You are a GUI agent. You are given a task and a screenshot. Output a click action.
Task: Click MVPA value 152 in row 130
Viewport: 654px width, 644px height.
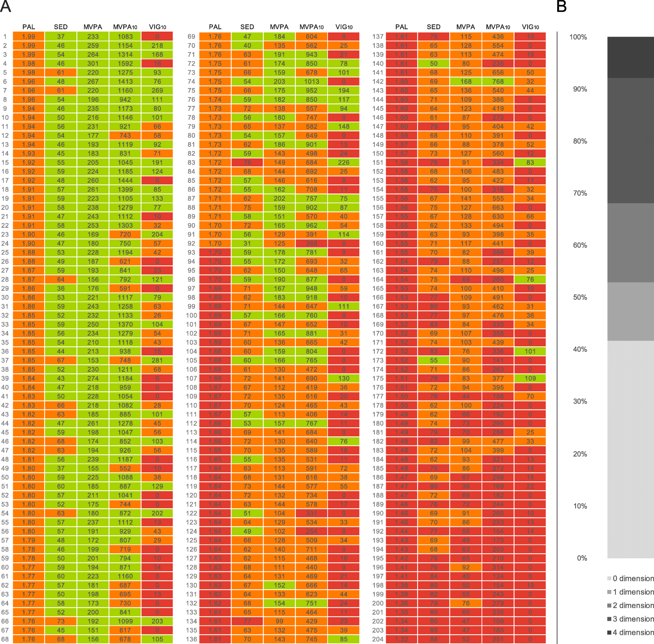[280, 586]
